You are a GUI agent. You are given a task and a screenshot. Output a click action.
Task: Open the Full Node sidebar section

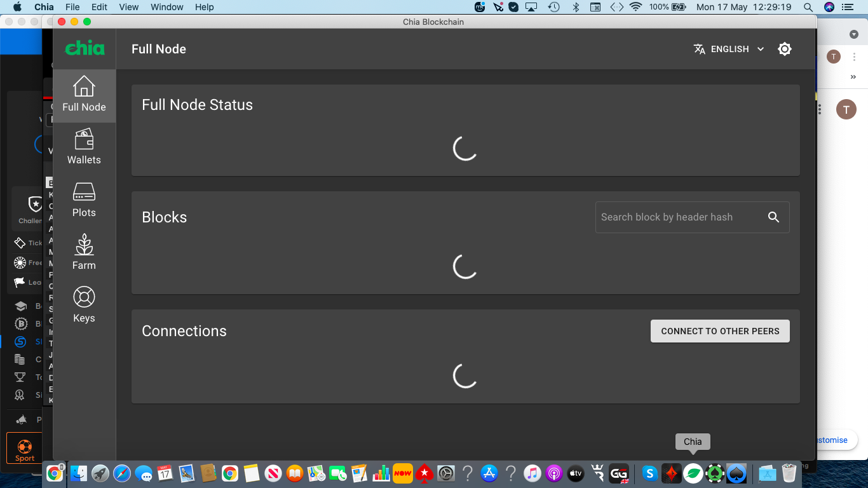click(84, 95)
